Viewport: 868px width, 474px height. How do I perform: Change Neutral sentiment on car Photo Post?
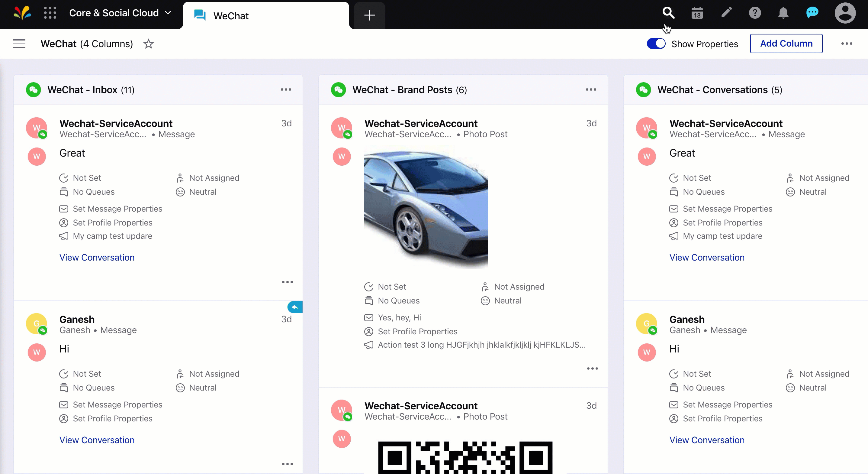click(x=501, y=300)
